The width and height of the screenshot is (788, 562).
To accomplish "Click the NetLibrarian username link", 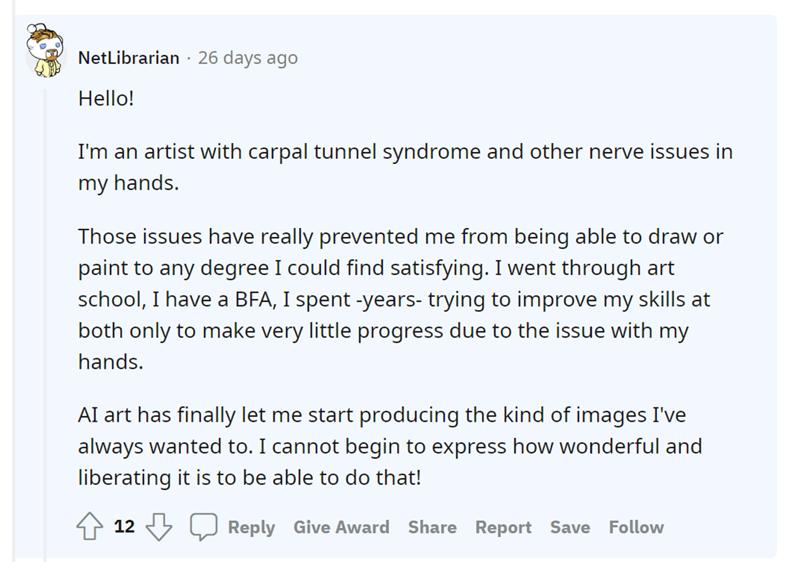I will (129, 58).
